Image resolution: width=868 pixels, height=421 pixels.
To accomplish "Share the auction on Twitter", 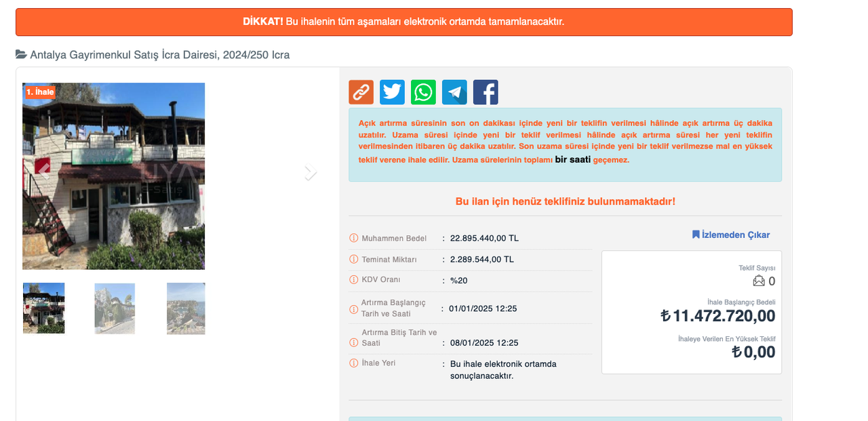I will point(392,92).
